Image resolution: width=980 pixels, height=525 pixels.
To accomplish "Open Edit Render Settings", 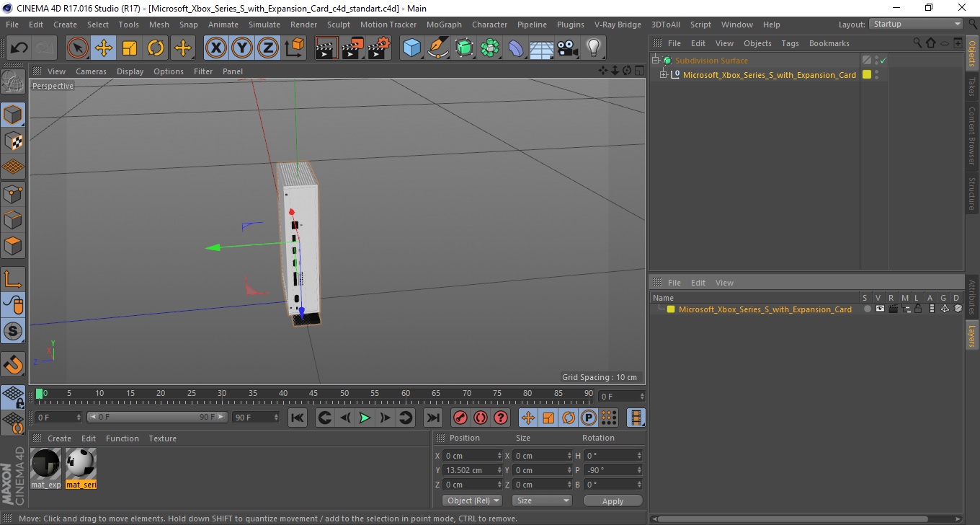I will (378, 48).
